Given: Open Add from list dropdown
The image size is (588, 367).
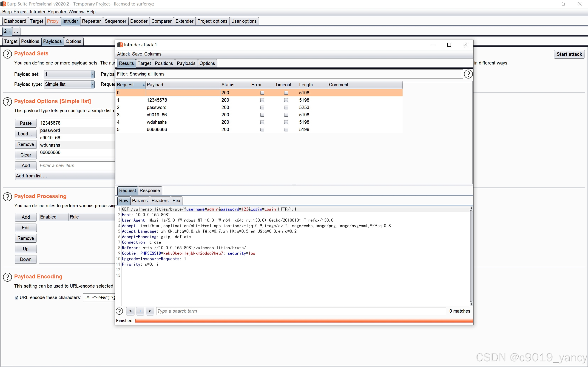Looking at the screenshot, I should [x=64, y=176].
